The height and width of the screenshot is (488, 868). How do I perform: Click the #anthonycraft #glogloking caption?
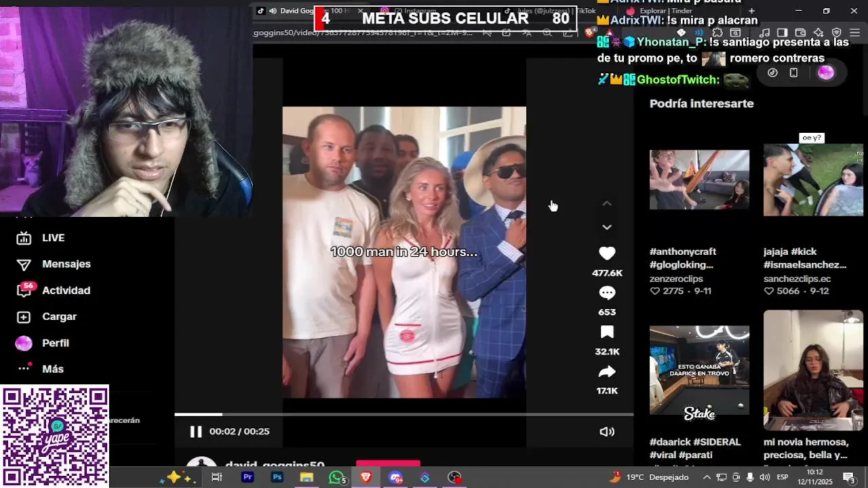coord(683,258)
